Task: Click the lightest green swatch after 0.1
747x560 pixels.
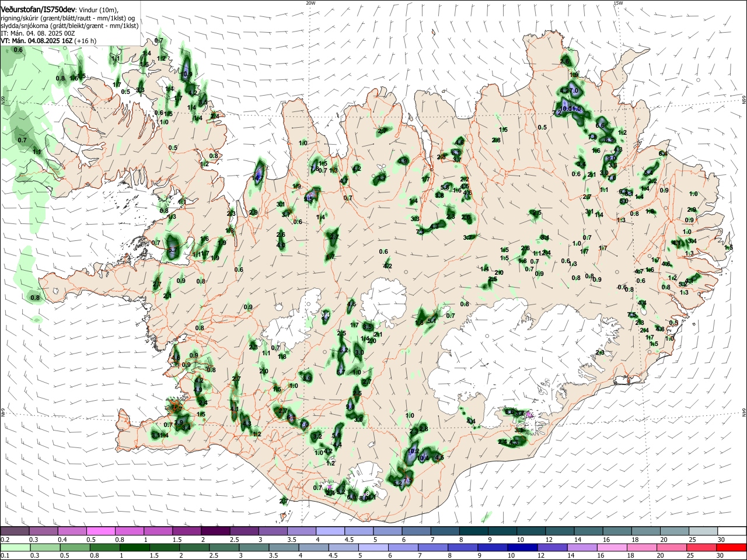Action: [x=16, y=547]
